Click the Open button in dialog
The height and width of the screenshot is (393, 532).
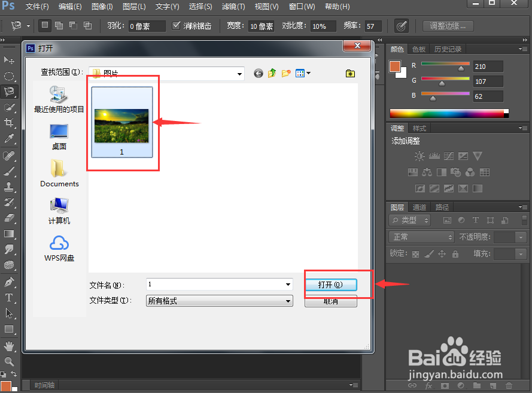331,285
